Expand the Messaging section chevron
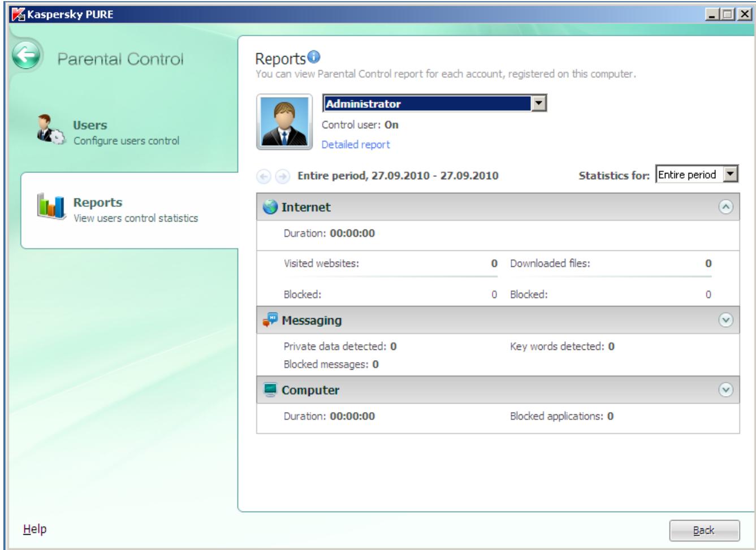The width and height of the screenshot is (756, 550). click(x=725, y=321)
